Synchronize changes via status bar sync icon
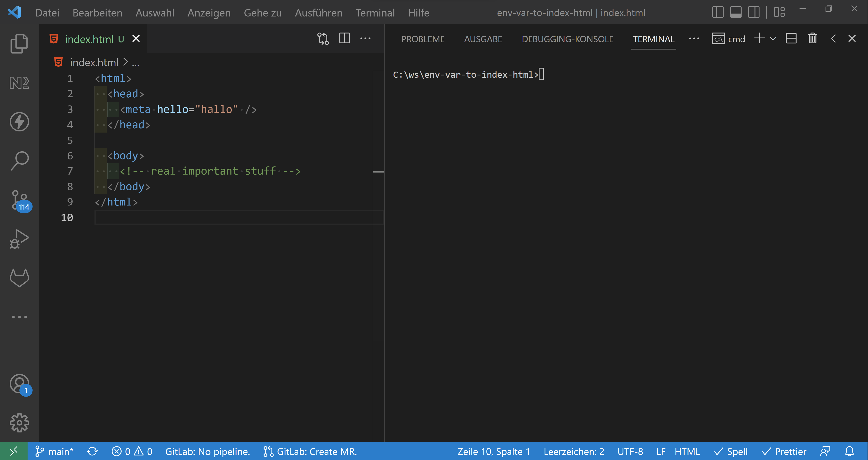Image resolution: width=868 pixels, height=460 pixels. coord(92,452)
